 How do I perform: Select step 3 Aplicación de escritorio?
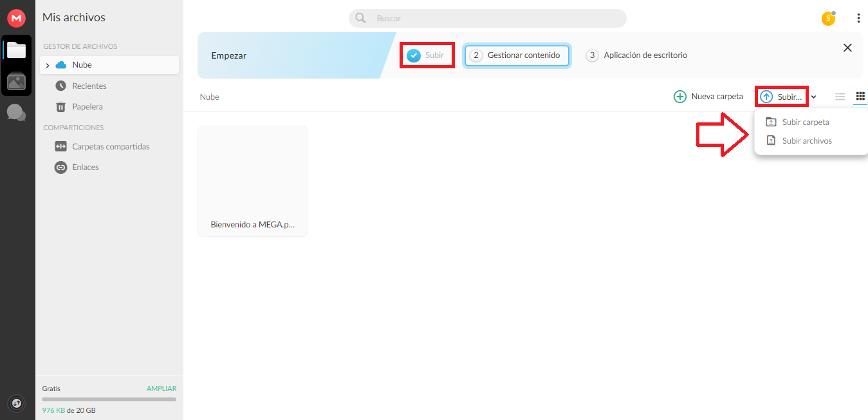[637, 55]
